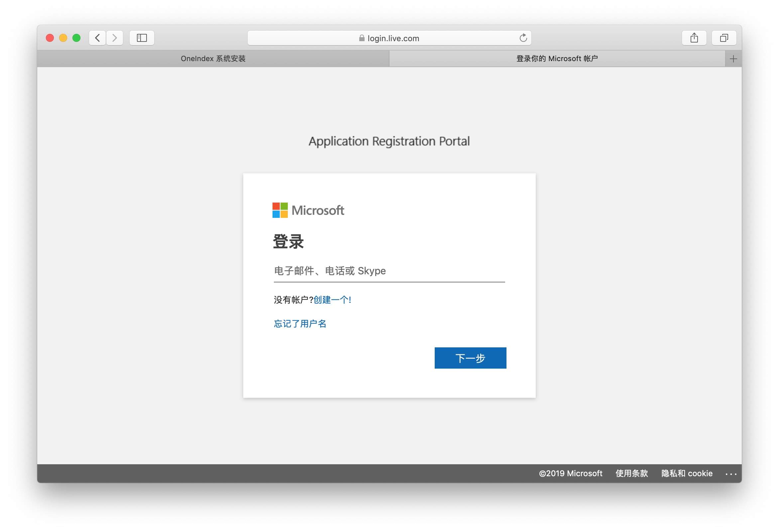This screenshot has height=532, width=779.
Task: Open 隐私和 cookie footer link
Action: [x=687, y=473]
